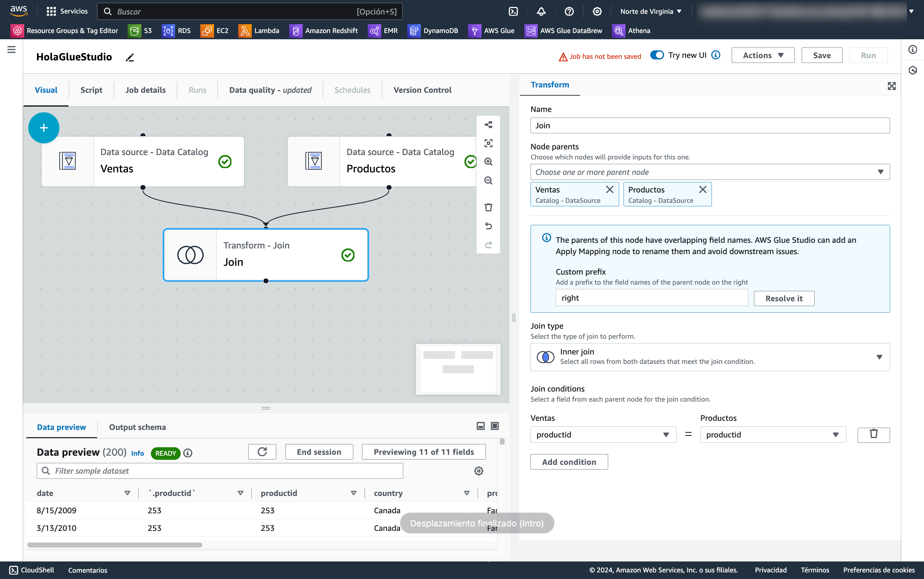Open RDS shortcut in favorites bar
Screen dimensions: 924x579
pyautogui.click(x=176, y=31)
